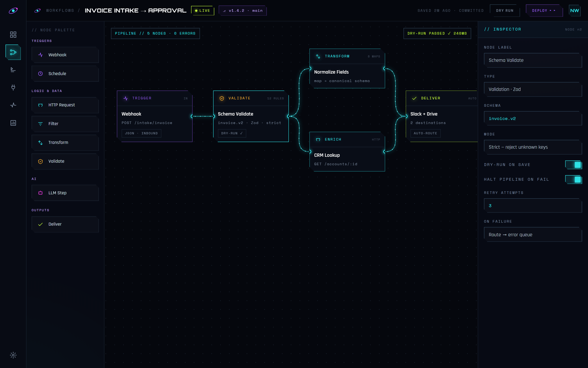Add Schedule trigger from palette
This screenshot has height=368, width=588.
click(65, 73)
